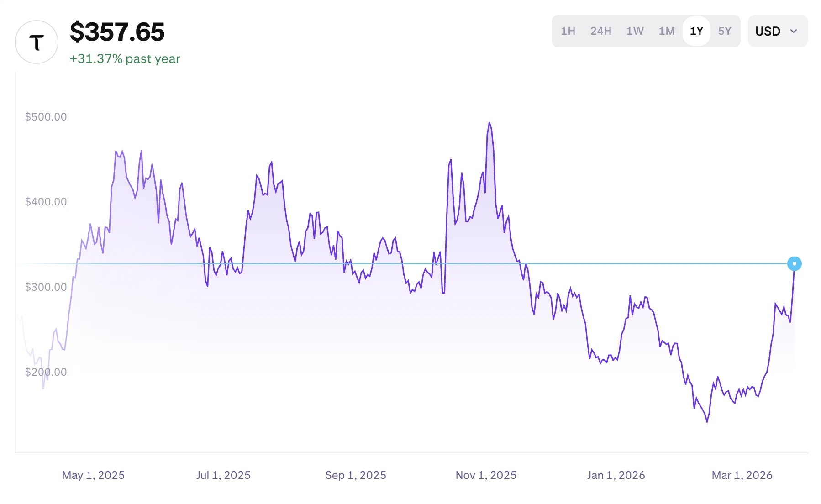Click the chevron next to USD
The width and height of the screenshot is (821, 504).
pos(794,31)
